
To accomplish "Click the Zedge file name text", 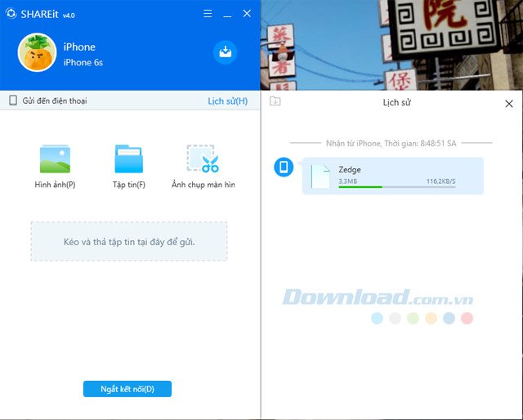I will pos(350,169).
